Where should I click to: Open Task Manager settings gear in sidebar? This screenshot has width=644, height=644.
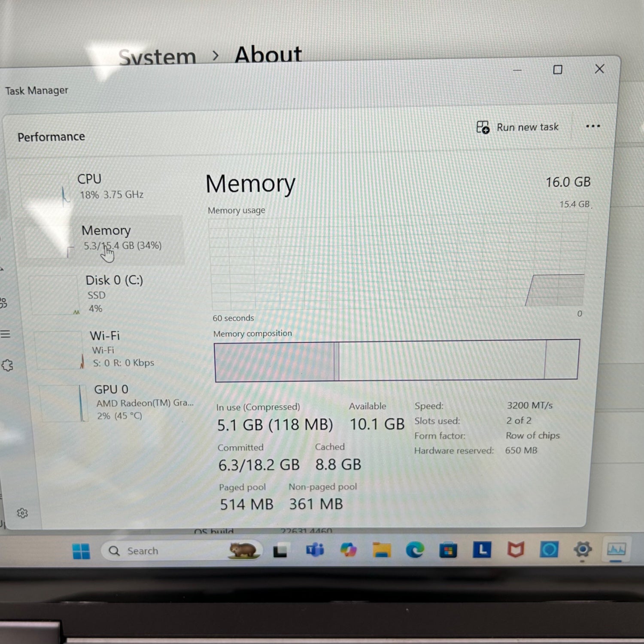[x=22, y=513]
